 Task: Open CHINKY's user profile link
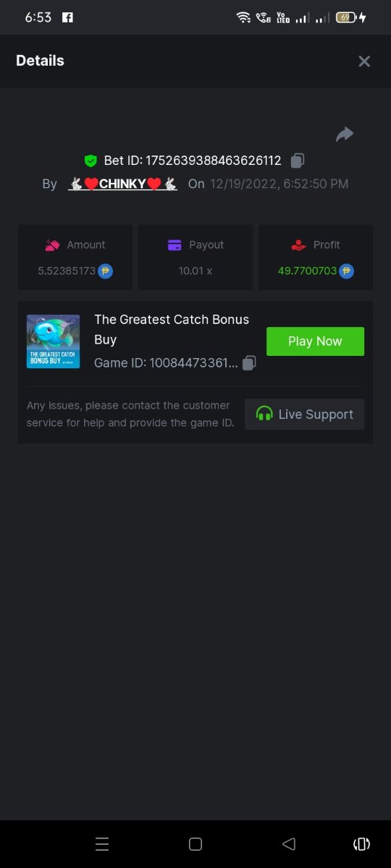click(x=123, y=184)
